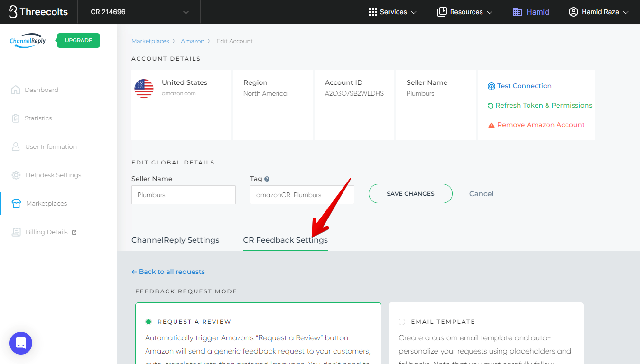Open Dashboard in the sidebar
The image size is (640, 364).
41,90
